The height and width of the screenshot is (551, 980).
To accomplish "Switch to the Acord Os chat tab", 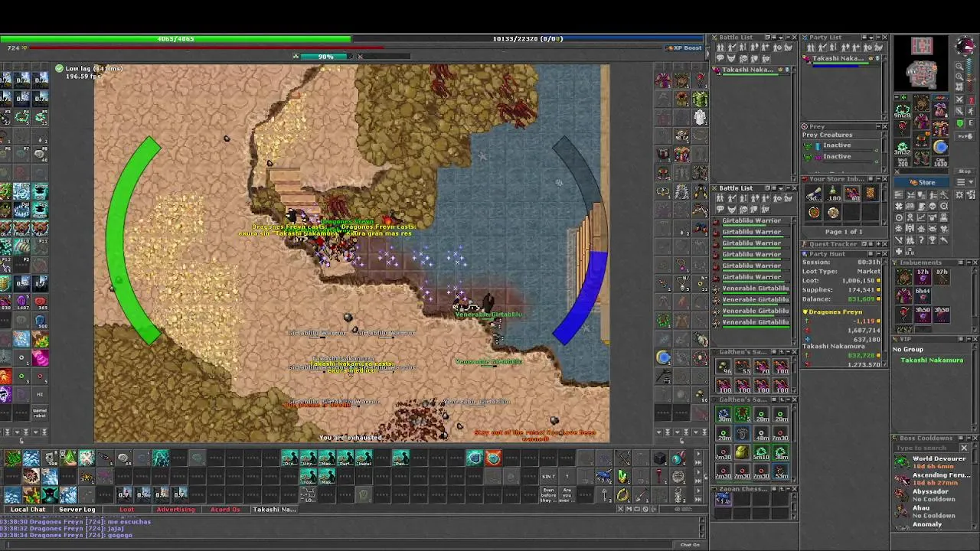I will [225, 509].
